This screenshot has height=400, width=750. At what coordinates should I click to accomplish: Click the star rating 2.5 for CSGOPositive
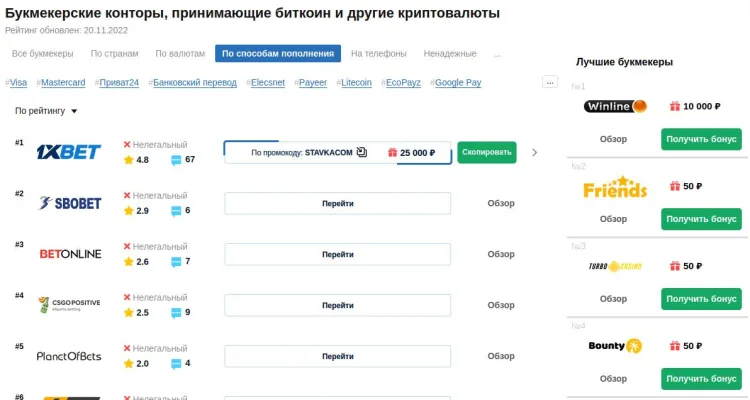136,312
